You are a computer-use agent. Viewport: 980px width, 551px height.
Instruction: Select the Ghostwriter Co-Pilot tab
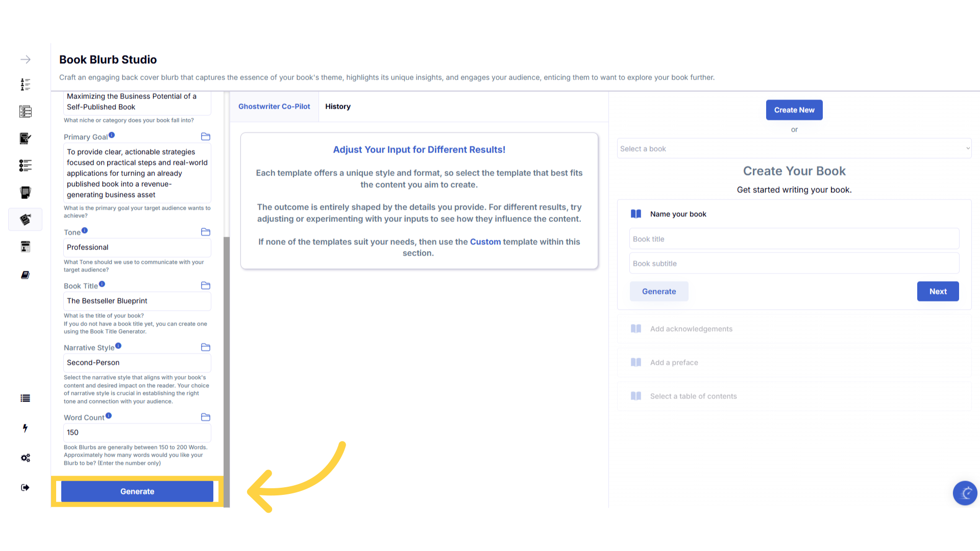[274, 107]
